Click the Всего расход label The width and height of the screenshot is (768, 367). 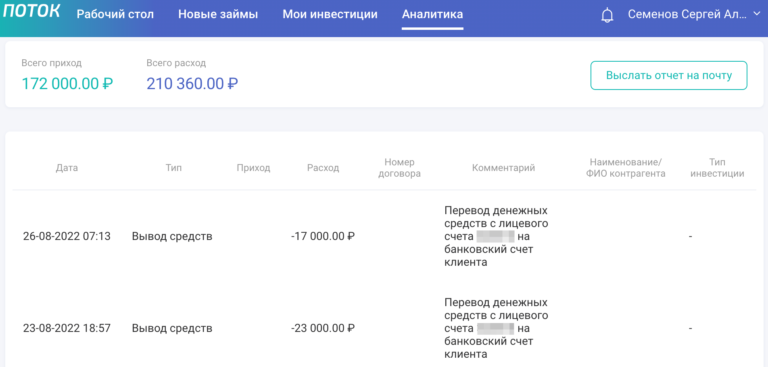point(176,63)
